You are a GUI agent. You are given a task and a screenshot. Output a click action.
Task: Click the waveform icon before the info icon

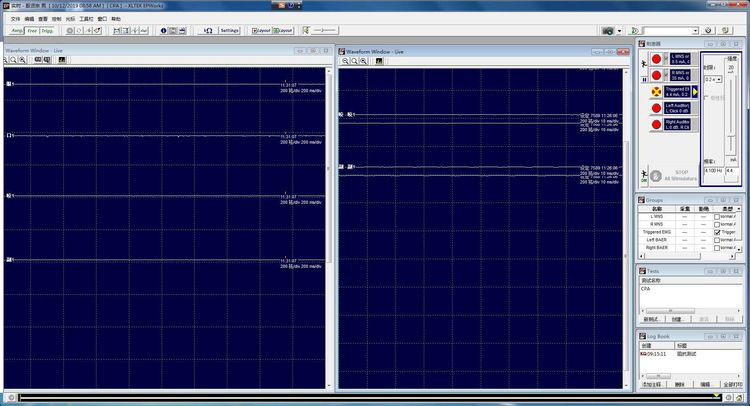tap(143, 30)
